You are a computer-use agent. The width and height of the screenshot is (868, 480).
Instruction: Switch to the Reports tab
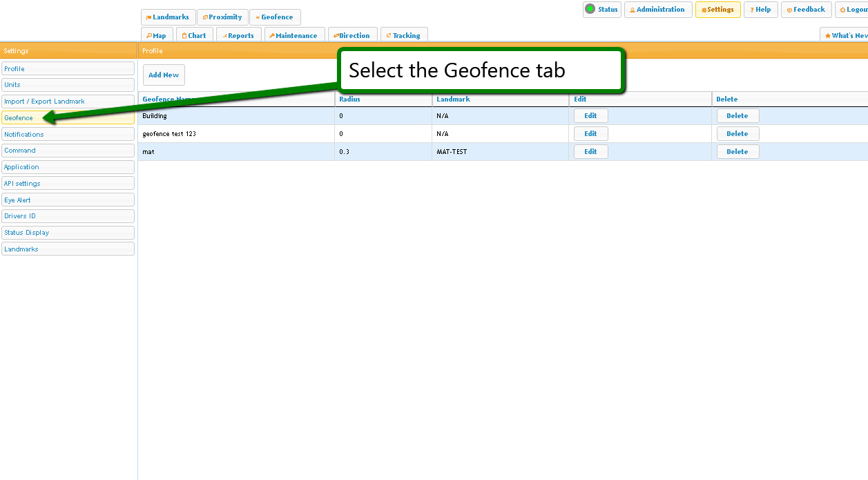[x=238, y=35]
